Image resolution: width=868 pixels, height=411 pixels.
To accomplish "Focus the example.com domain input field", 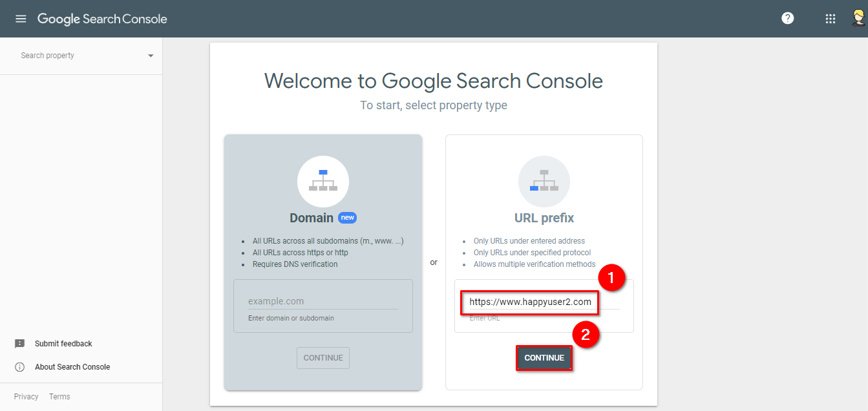I will 323,301.
